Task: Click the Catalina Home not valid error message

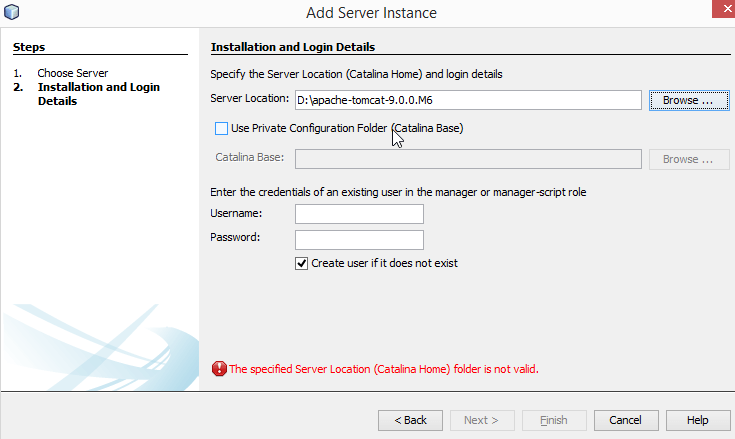Action: pos(384,369)
